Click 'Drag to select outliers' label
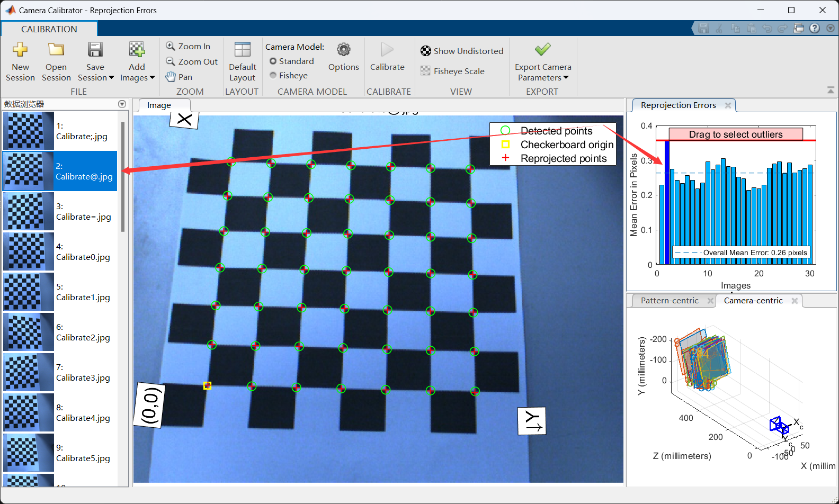Image resolution: width=839 pixels, height=504 pixels. (736, 134)
